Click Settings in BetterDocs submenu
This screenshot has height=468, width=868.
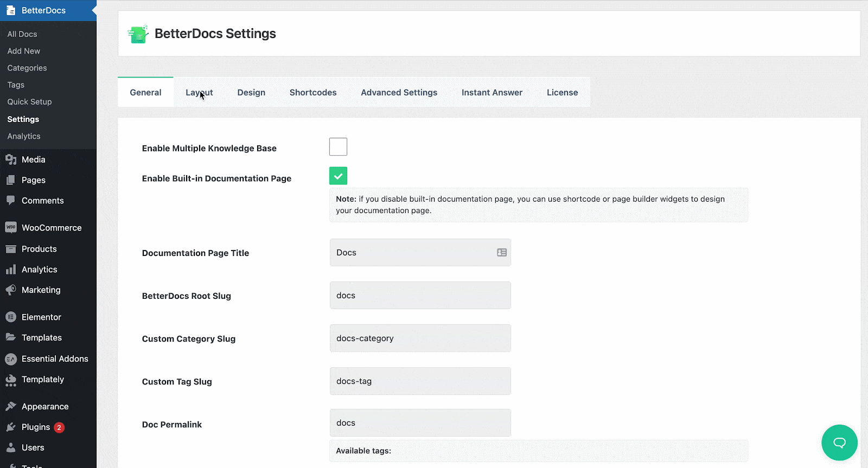[x=23, y=119]
